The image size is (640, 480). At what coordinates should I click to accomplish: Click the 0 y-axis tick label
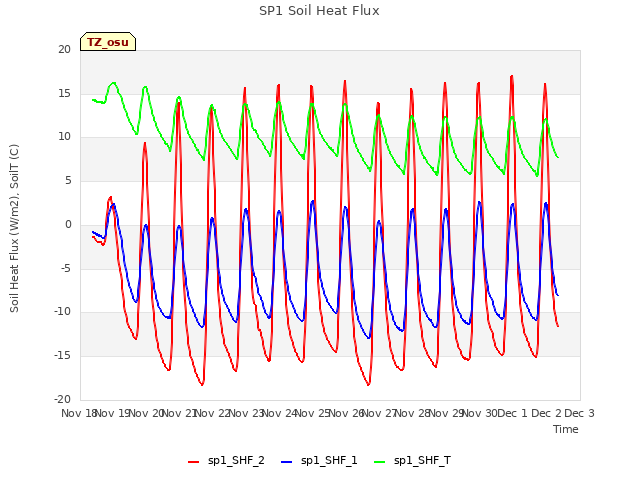pyautogui.click(x=68, y=224)
